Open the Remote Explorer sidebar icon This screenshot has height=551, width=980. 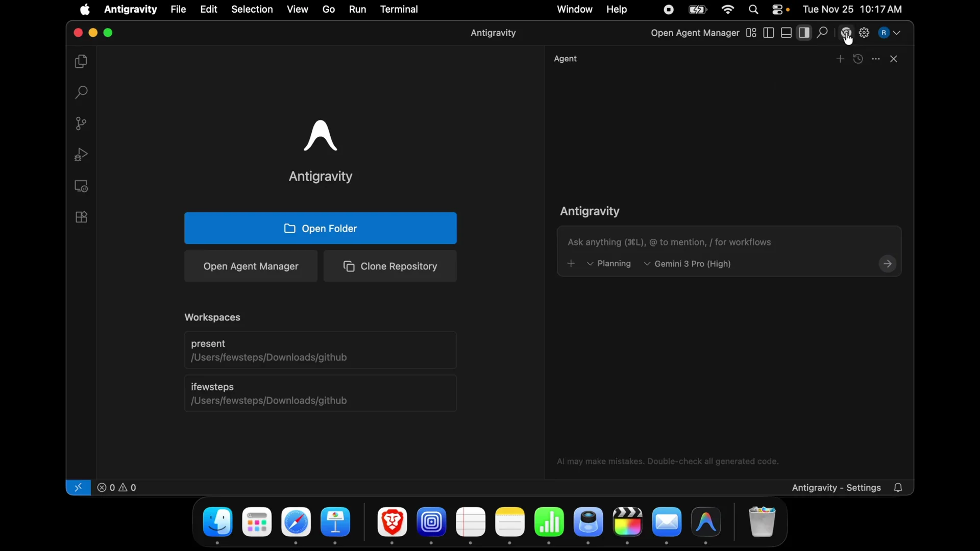click(x=81, y=186)
